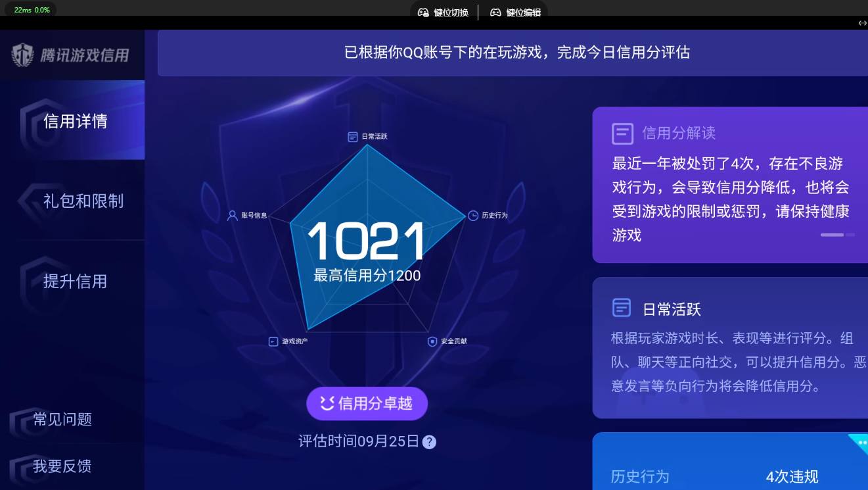Click the double-arrow icon in the top-right corner
868x490 pixels.
(x=862, y=23)
